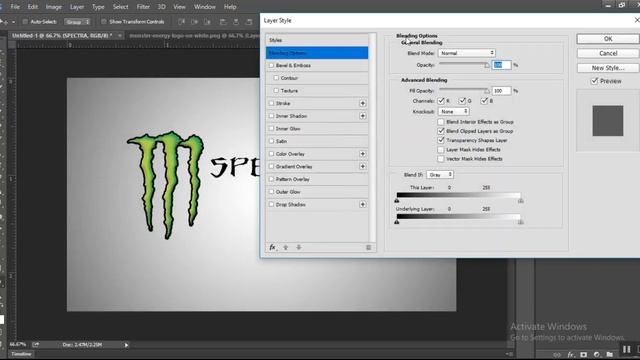Viewport: 640px width, 360px height.
Task: Select the Styles header row
Action: pyautogui.click(x=317, y=40)
